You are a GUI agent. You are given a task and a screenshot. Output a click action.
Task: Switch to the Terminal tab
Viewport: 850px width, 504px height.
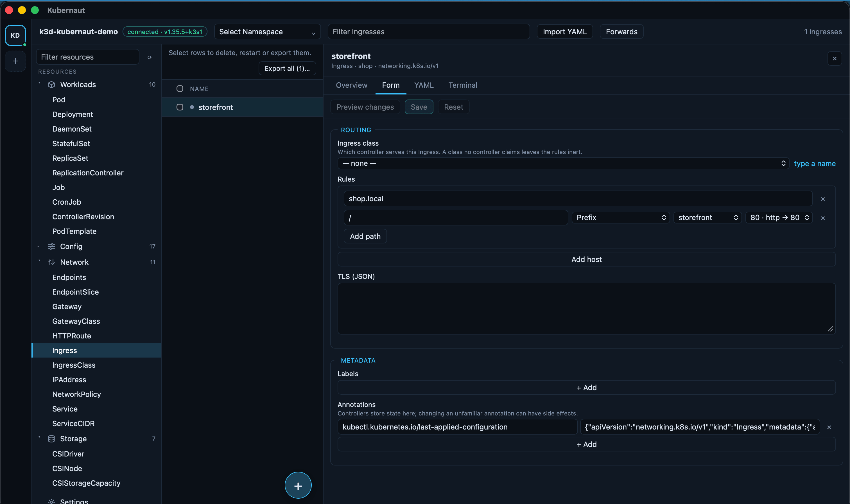(x=463, y=85)
